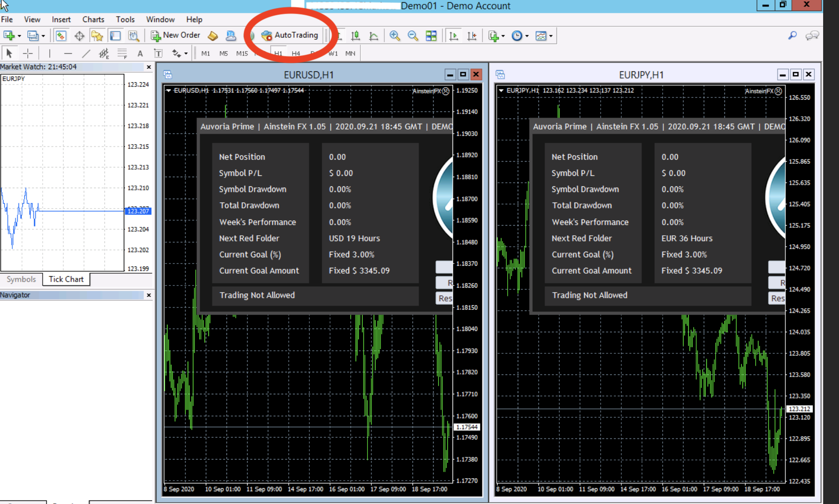Open the Insert menu
The image size is (839, 504).
pos(61,19)
